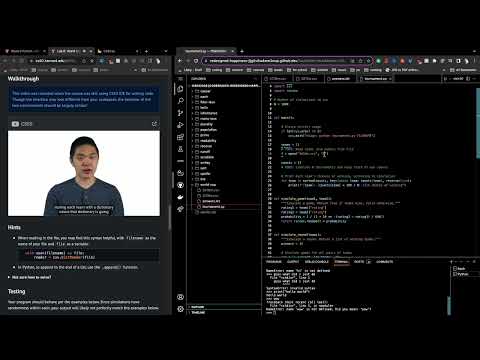Switch to the Problems panel tab
The width and height of the screenshot is (480, 360).
pos(274,262)
